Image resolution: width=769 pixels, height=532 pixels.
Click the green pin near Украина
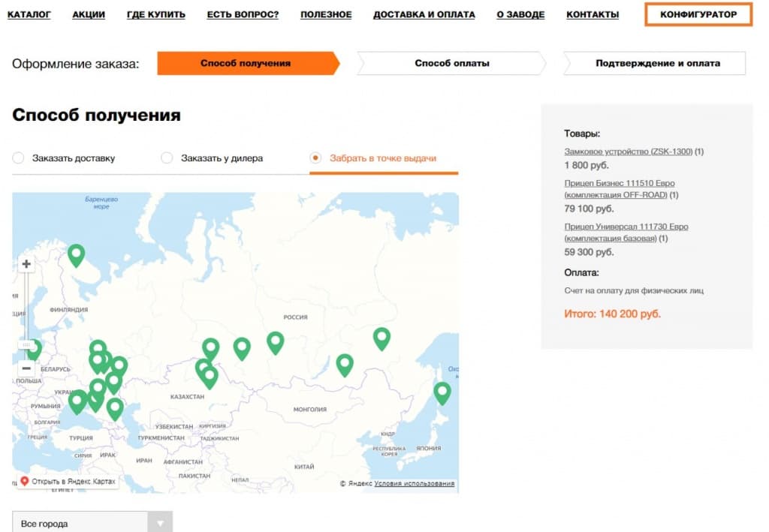(78, 402)
